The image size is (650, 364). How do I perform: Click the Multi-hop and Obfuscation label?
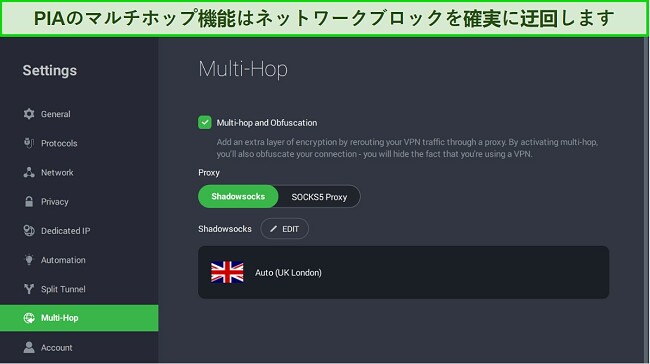click(x=267, y=123)
